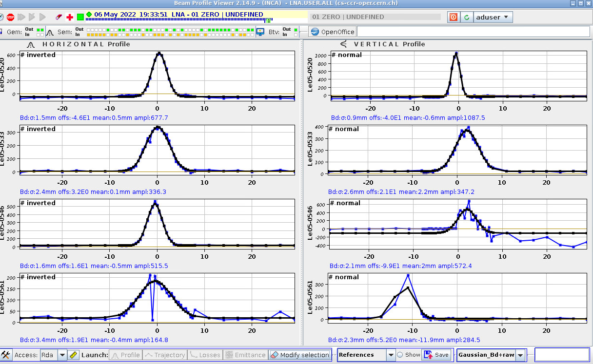
Task: Click the yellow ruler icon next to Access
Action: (74, 355)
